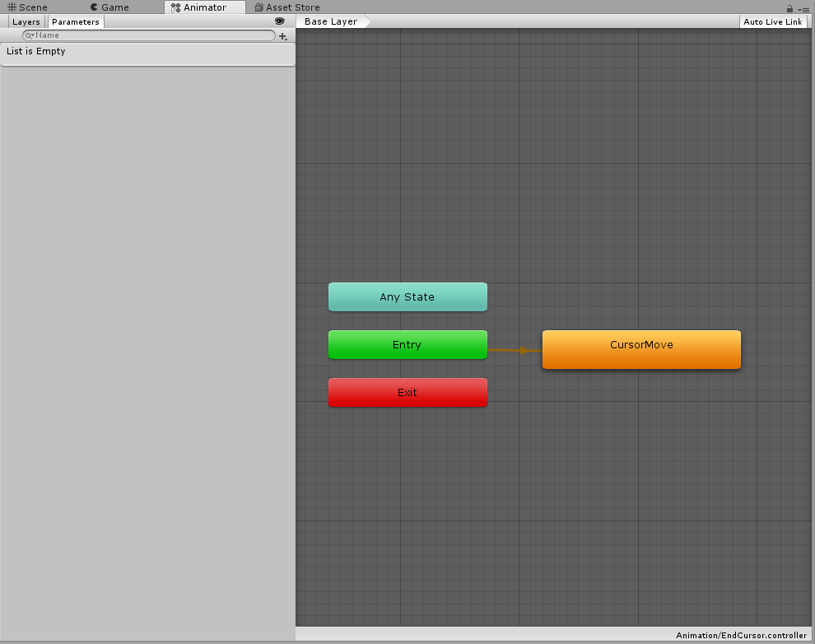Click the List is Empty text
Viewport: 815px width, 644px height.
tap(36, 51)
